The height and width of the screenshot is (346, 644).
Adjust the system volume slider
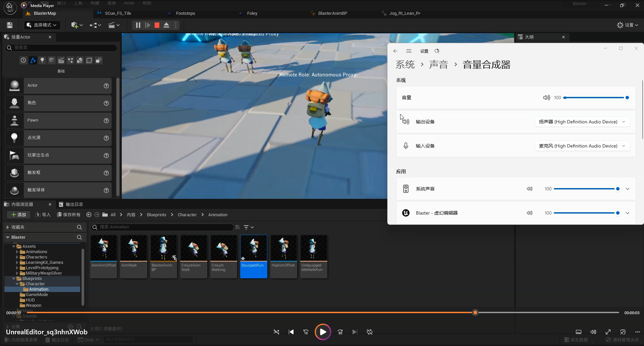tap(596, 98)
